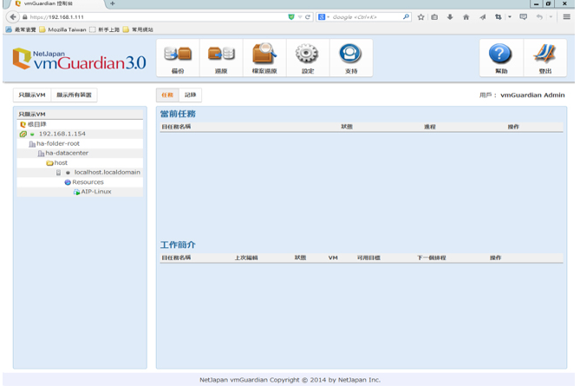The width and height of the screenshot is (580, 392).
Task: Click the host folder icon
Action: tap(49, 163)
